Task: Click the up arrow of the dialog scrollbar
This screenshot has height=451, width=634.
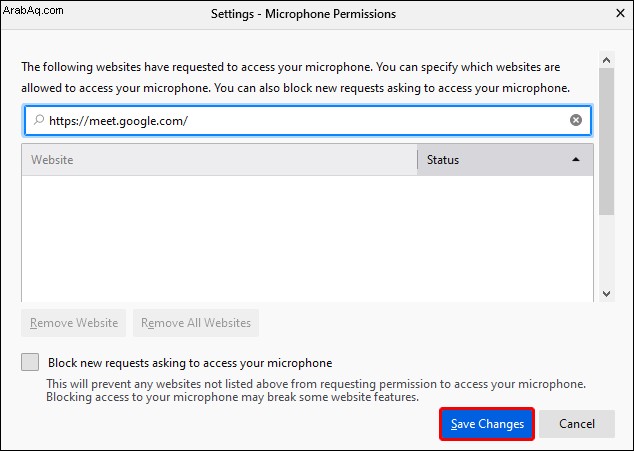Action: (606, 60)
